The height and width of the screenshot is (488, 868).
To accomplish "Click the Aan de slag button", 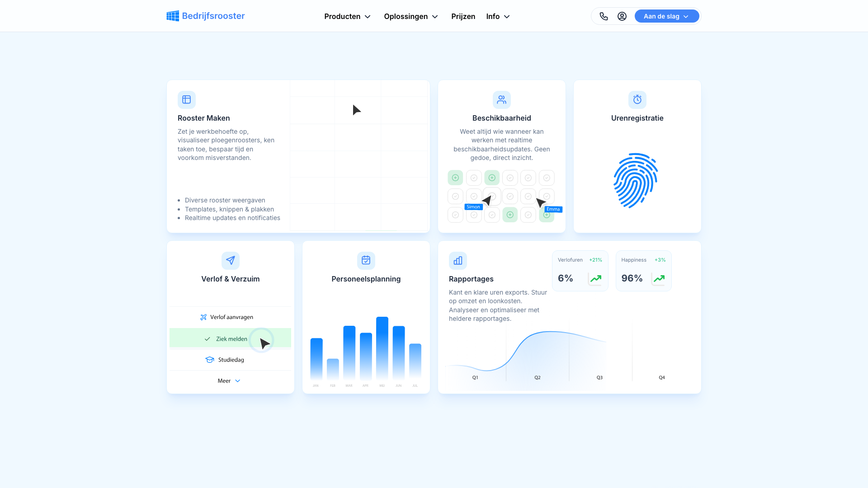I will [666, 16].
